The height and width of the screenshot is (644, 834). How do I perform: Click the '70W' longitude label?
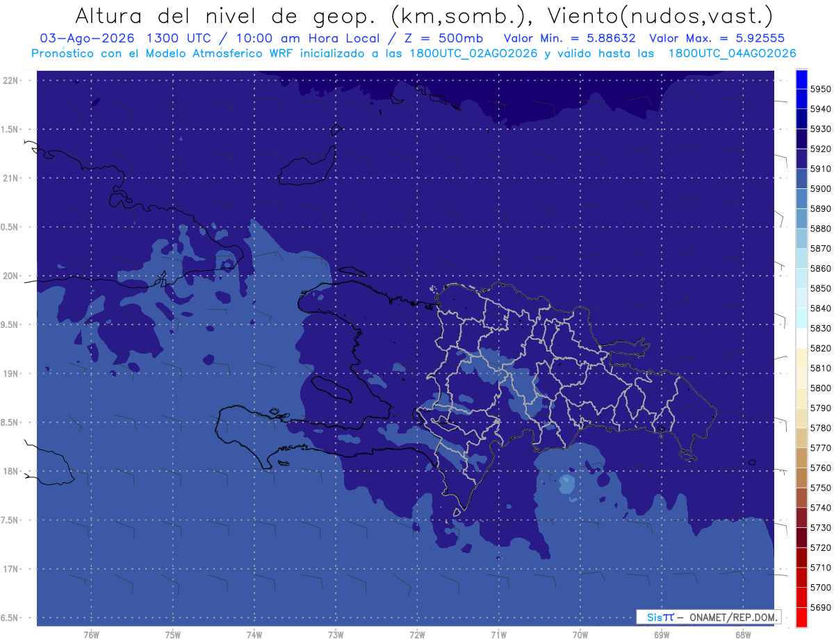coord(580,635)
